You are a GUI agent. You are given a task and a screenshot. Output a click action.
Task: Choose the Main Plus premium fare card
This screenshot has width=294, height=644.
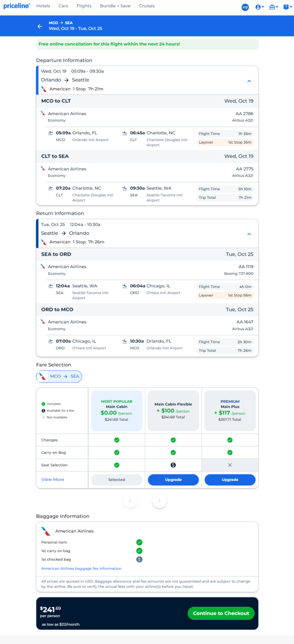pyautogui.click(x=230, y=411)
